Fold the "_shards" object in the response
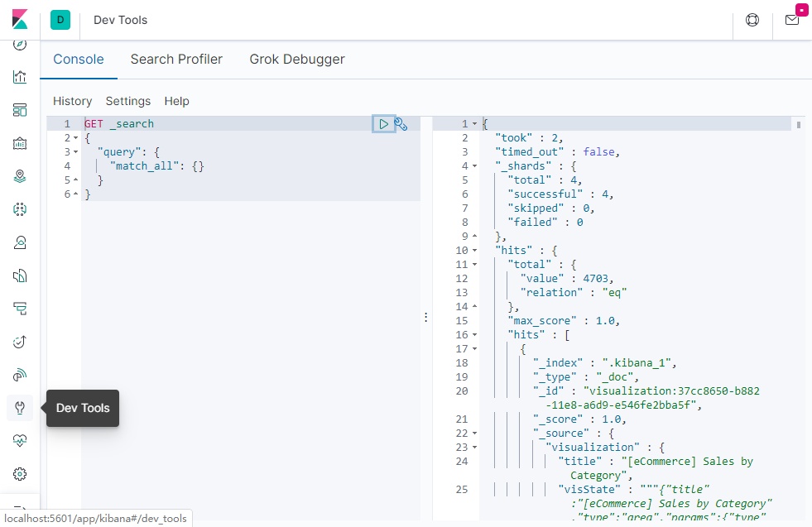 (474, 166)
